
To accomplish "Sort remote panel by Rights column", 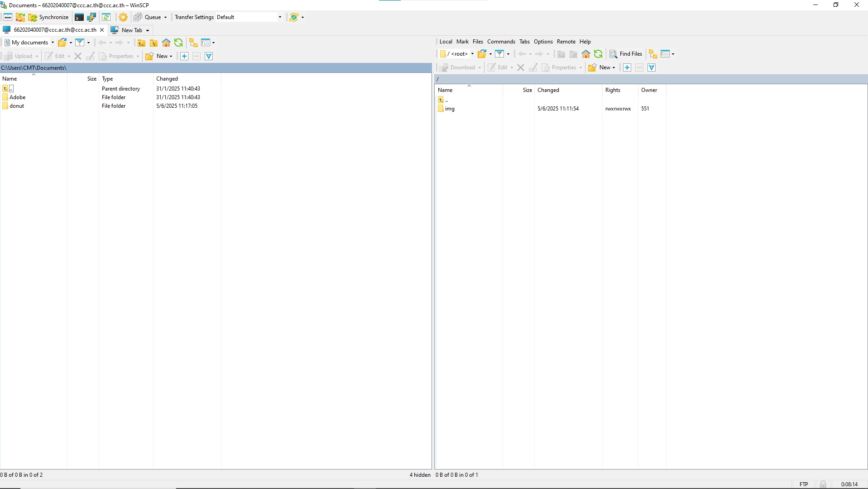I will pyautogui.click(x=620, y=90).
